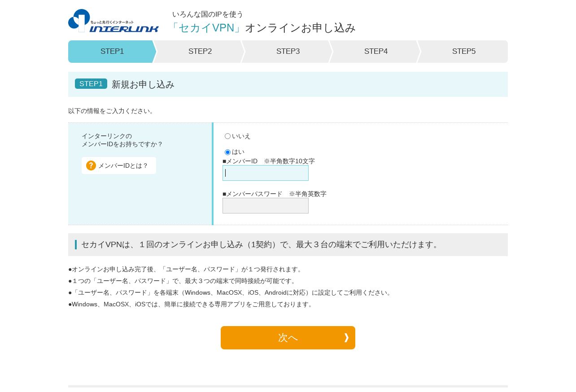Click the orange 次へ button

(x=288, y=338)
